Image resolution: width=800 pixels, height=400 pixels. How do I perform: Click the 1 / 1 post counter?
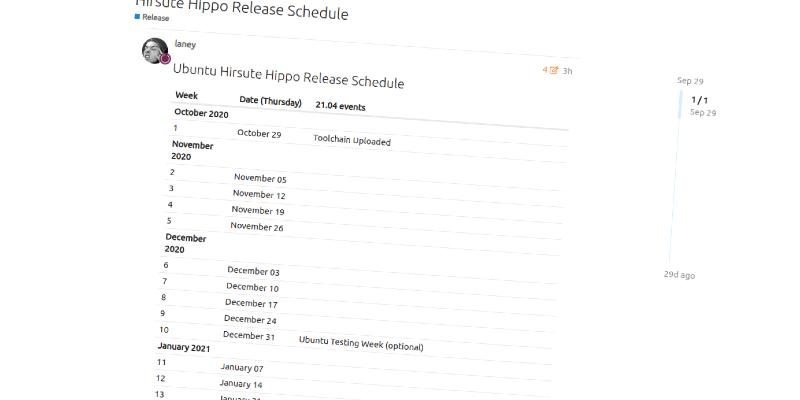(x=700, y=100)
